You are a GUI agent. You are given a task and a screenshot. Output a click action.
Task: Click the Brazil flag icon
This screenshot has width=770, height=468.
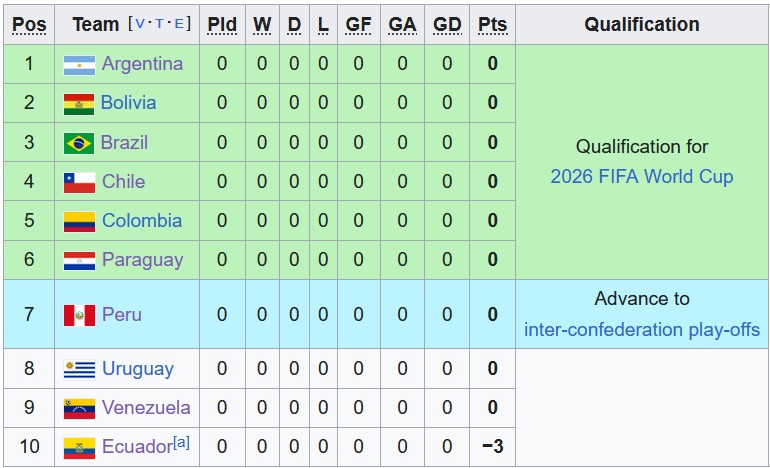(x=79, y=143)
